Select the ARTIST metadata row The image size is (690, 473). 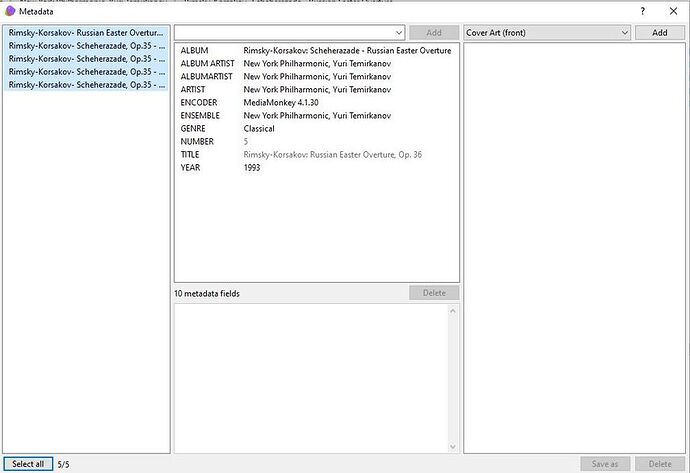[316, 89]
